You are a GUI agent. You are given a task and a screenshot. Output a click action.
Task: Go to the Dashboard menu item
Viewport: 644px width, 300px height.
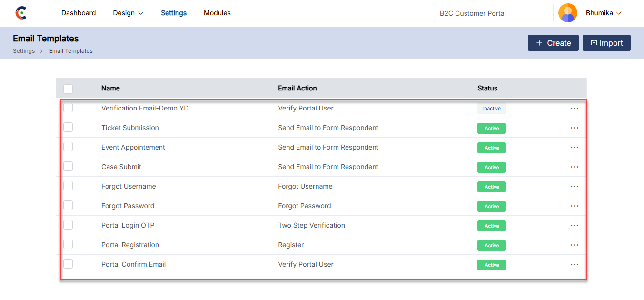[79, 13]
